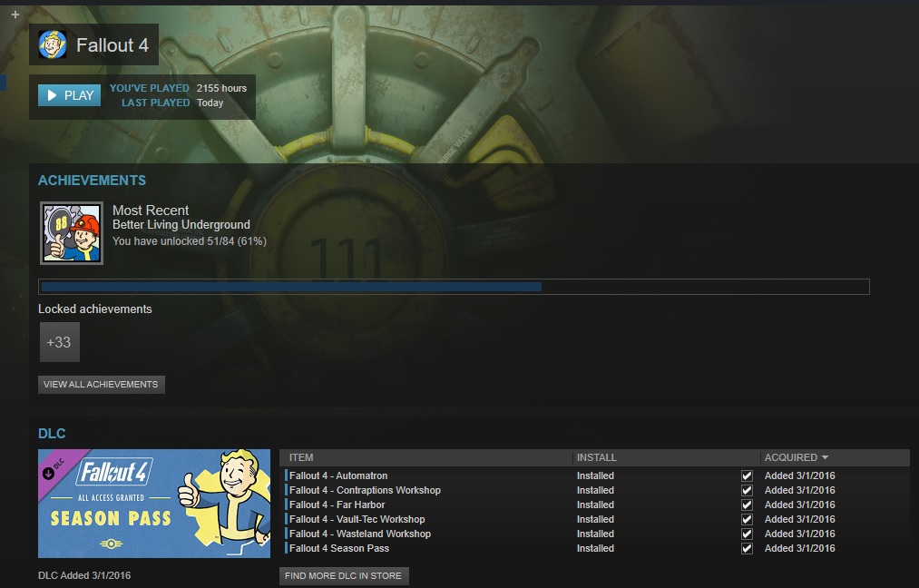The image size is (919, 588).
Task: Toggle Far Harbor install checkbox
Action: click(x=747, y=505)
